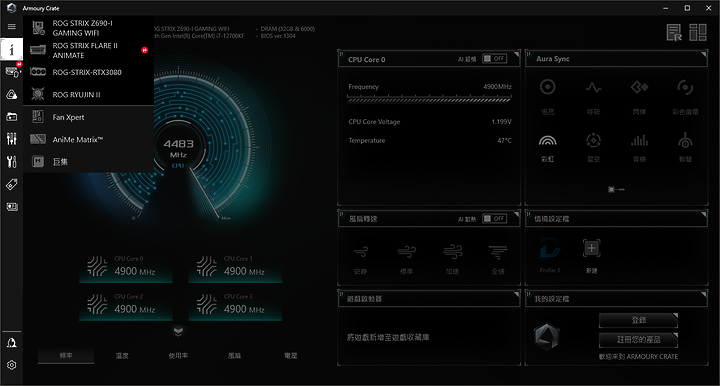This screenshot has width=720, height=386.
Task: Click the red badge on FLARE II ANIMATE
Action: tap(145, 50)
